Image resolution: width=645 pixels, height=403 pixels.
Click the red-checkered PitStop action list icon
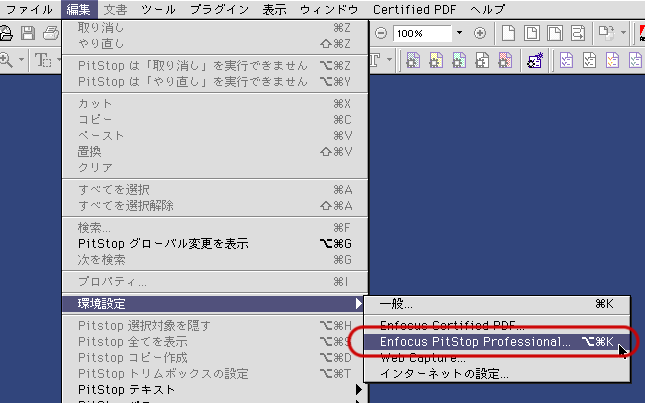tap(505, 60)
